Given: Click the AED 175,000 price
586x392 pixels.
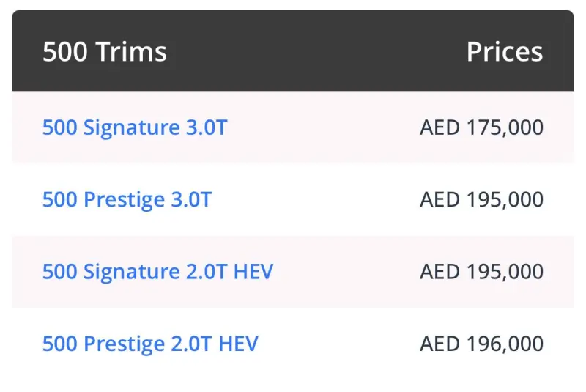Looking at the screenshot, I should 481,127.
